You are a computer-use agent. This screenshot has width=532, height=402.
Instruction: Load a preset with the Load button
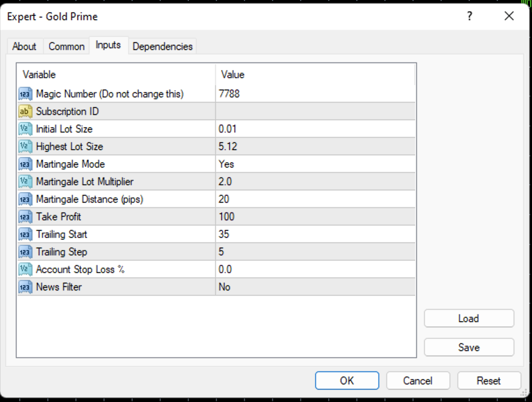[x=468, y=319]
